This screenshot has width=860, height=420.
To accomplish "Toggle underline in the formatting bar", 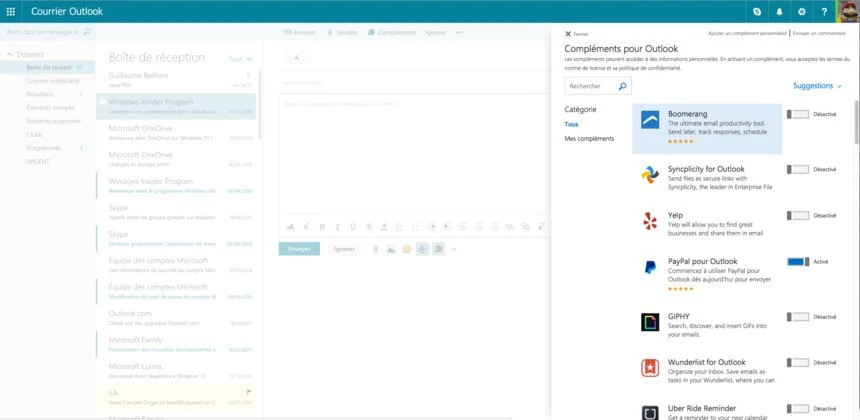I will click(353, 226).
